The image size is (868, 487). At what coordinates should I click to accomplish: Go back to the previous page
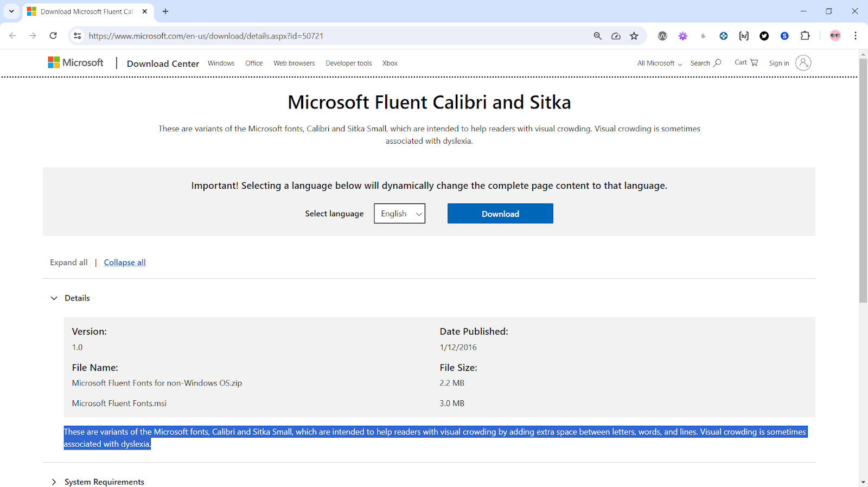pyautogui.click(x=12, y=36)
